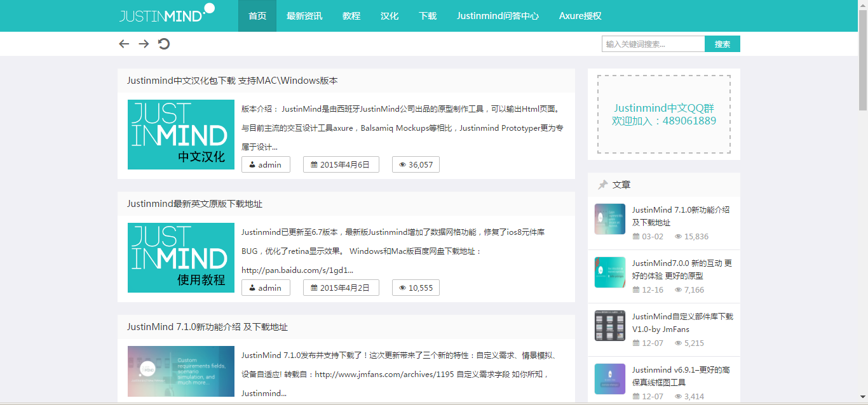Viewport: 868px width, 405px height.
Task: Select the 下载 menu item
Action: tap(428, 16)
